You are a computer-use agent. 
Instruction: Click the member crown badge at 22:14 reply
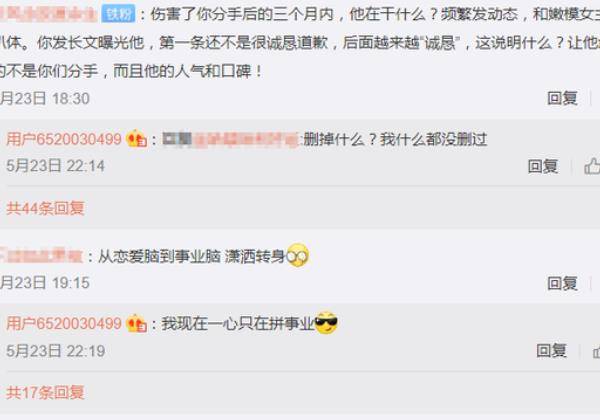(137, 138)
